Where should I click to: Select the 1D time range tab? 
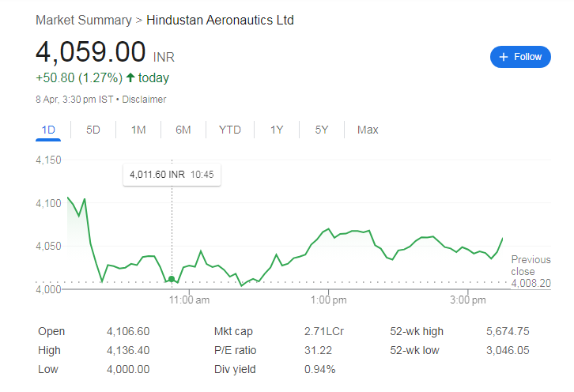click(48, 130)
